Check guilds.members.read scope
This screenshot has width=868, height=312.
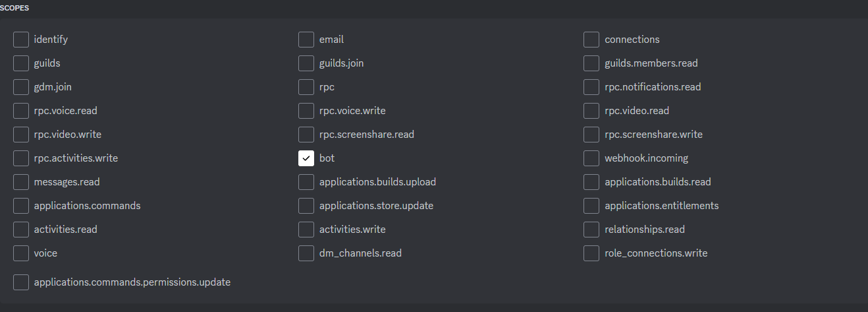point(591,63)
